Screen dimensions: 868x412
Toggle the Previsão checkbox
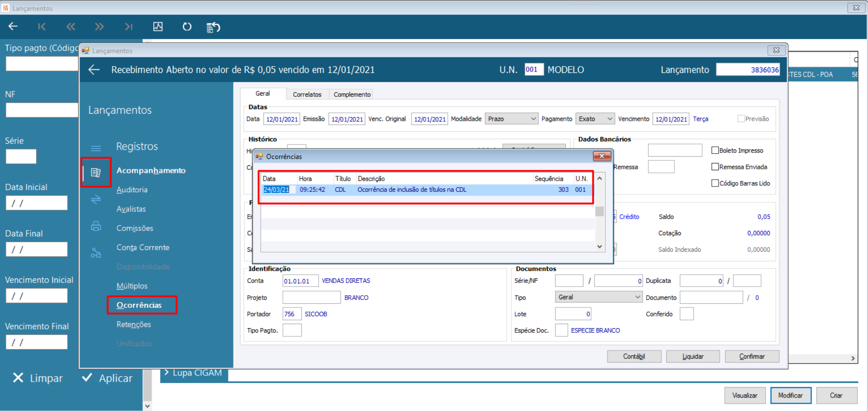point(741,119)
